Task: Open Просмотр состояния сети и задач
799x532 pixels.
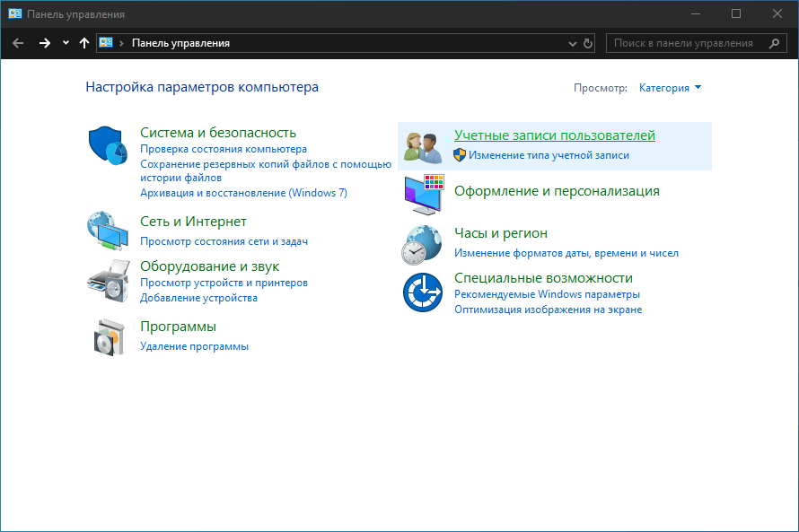Action: pos(224,241)
